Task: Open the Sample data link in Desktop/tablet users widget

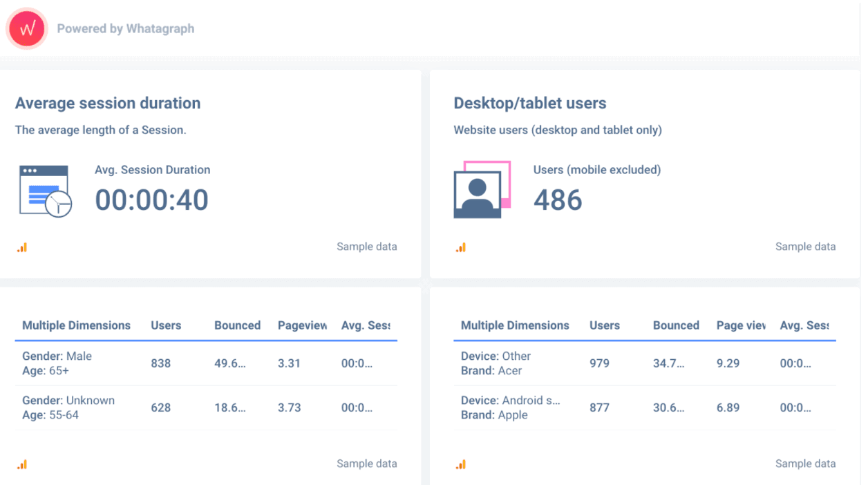Action: coord(805,247)
